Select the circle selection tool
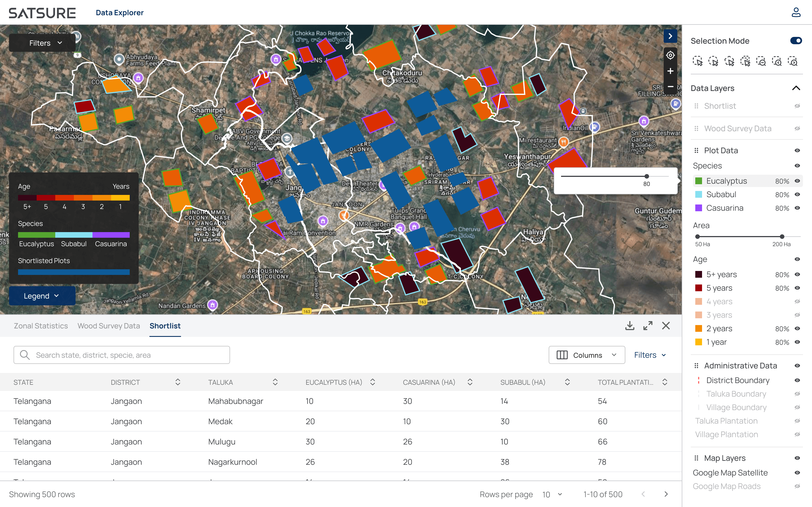 click(713, 61)
